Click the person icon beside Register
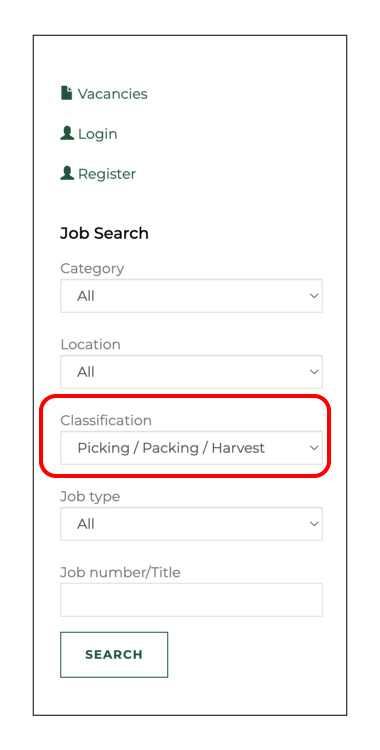This screenshot has width=380, height=750. point(67,173)
